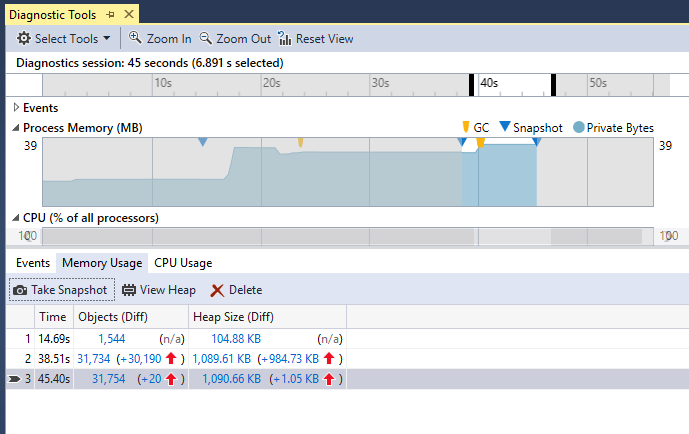
Task: Close the Diagnostic Tools tab
Action: click(127, 13)
